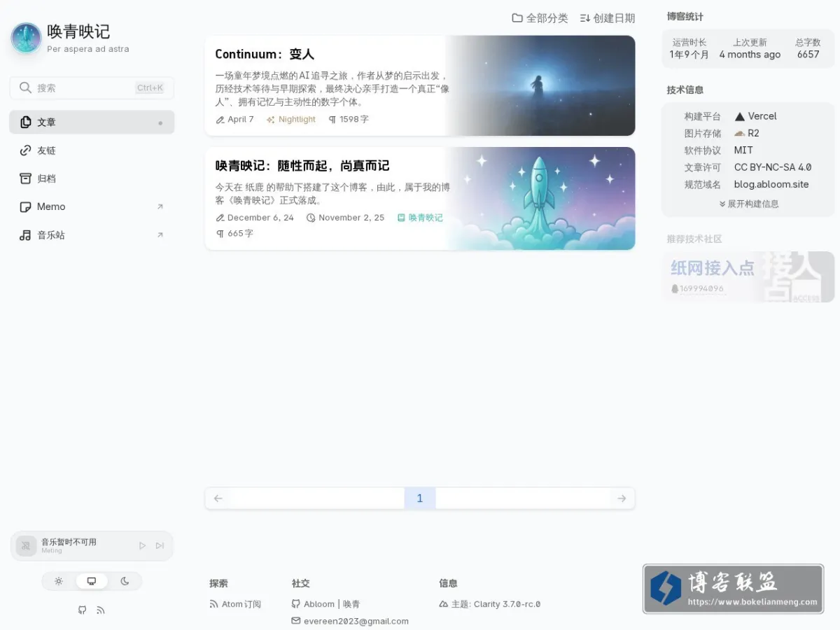
Task: Change sorting via 创建日期
Action: coord(608,18)
